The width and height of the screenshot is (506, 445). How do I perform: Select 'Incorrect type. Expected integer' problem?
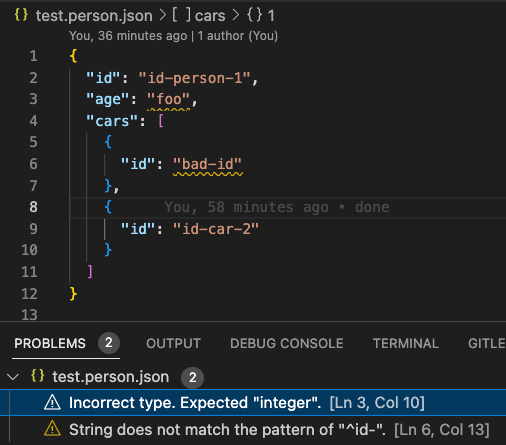point(253,403)
